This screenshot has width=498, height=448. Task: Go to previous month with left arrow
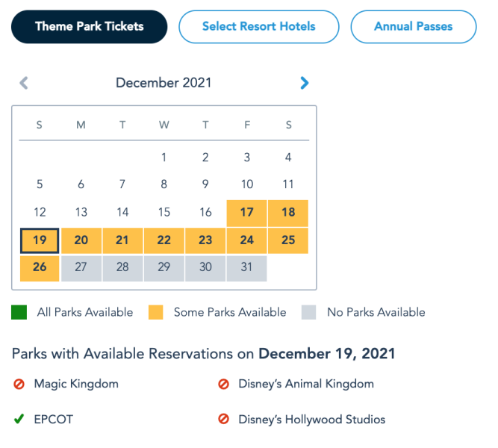24,83
